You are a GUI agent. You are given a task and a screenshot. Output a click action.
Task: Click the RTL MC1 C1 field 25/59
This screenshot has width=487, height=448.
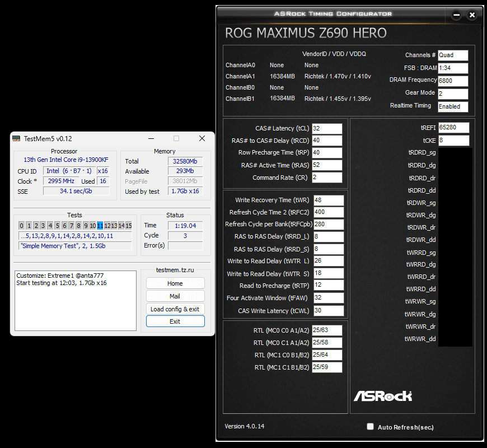[327, 367]
